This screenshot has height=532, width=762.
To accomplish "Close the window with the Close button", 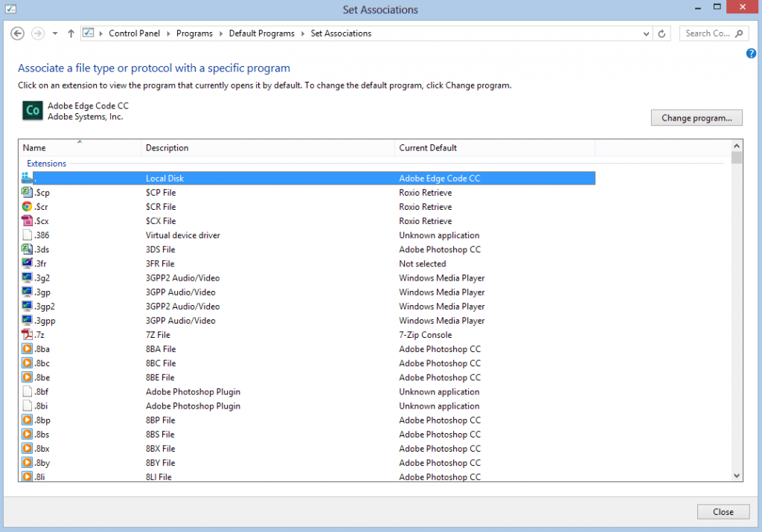I will click(723, 512).
